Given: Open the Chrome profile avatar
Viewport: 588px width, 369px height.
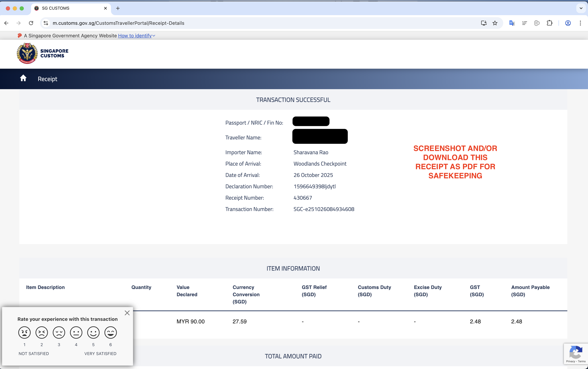Looking at the screenshot, I should tap(568, 23).
